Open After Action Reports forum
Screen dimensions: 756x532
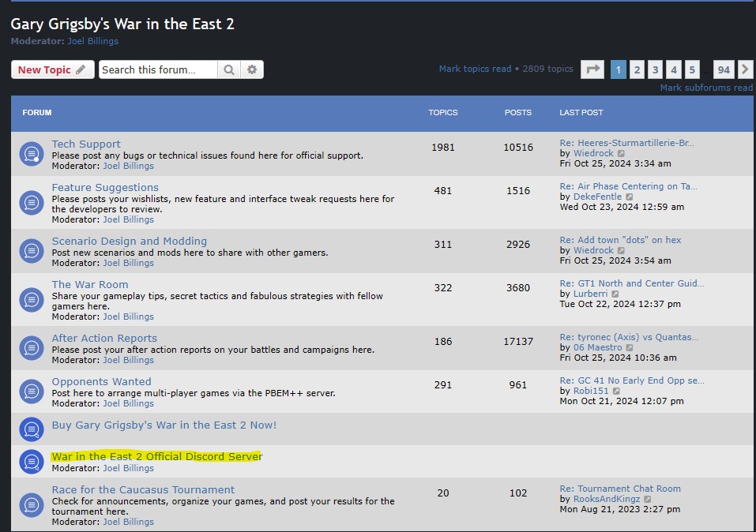pyautogui.click(x=104, y=339)
